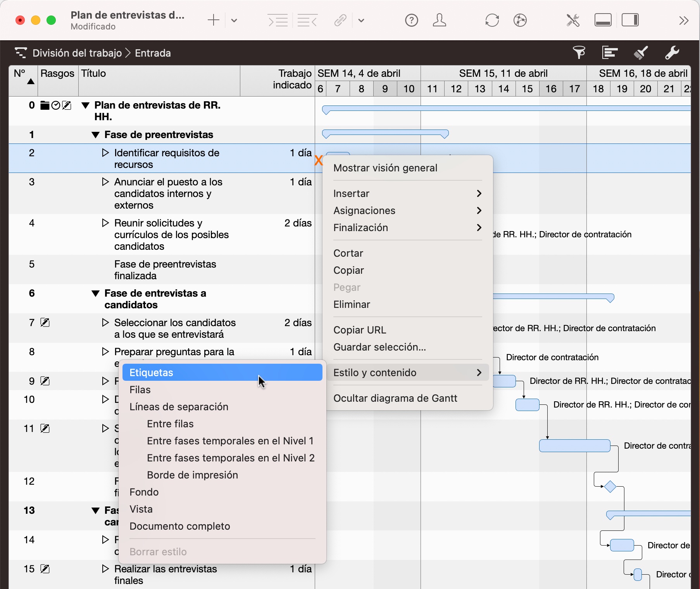The image size is (700, 589).
Task: Click División del trabajo breadcrumb
Action: pos(77,53)
